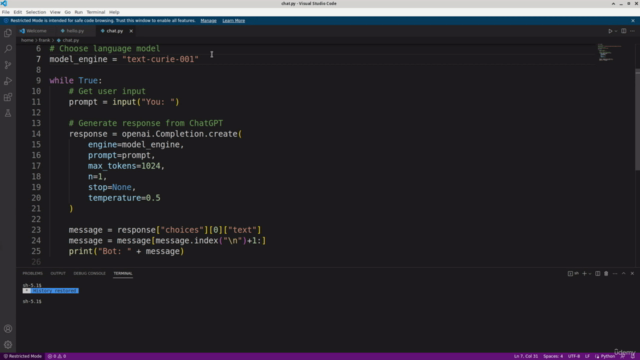Open Manage gear menu

[8, 345]
